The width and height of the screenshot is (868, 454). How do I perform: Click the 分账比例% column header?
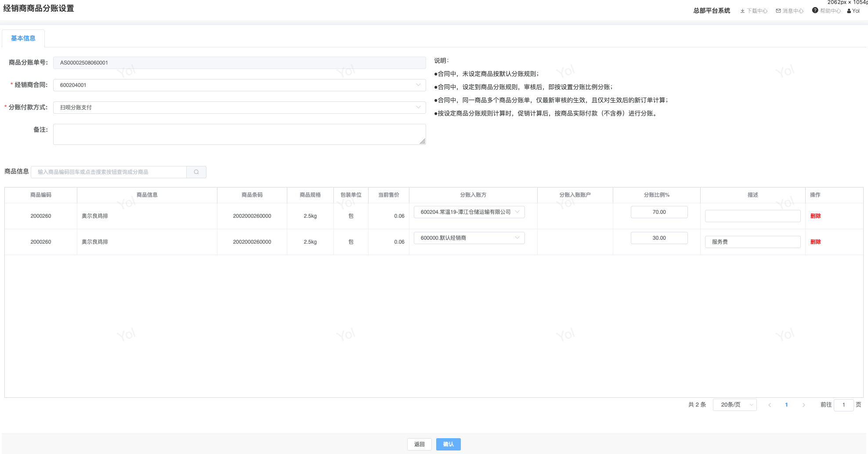pos(657,195)
